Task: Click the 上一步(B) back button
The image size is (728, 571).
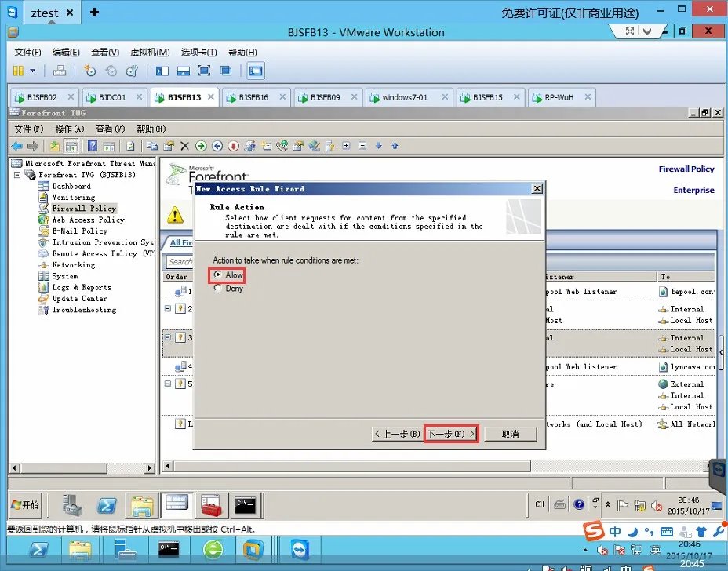Action: [x=397, y=434]
